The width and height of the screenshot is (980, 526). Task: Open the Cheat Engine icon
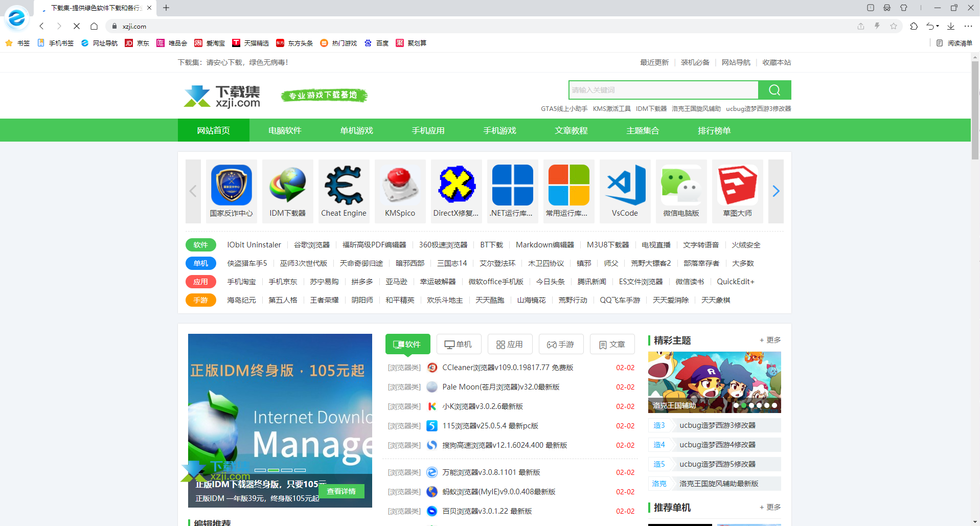point(344,185)
